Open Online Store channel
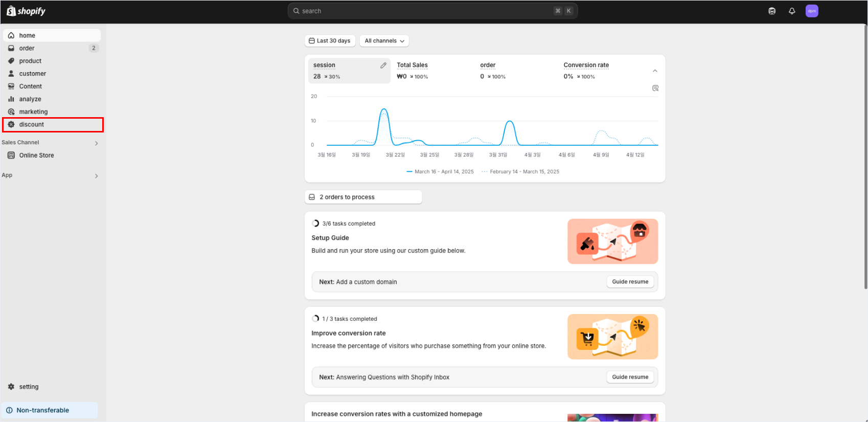Screen dimensions: 868x422 coord(52,156)
